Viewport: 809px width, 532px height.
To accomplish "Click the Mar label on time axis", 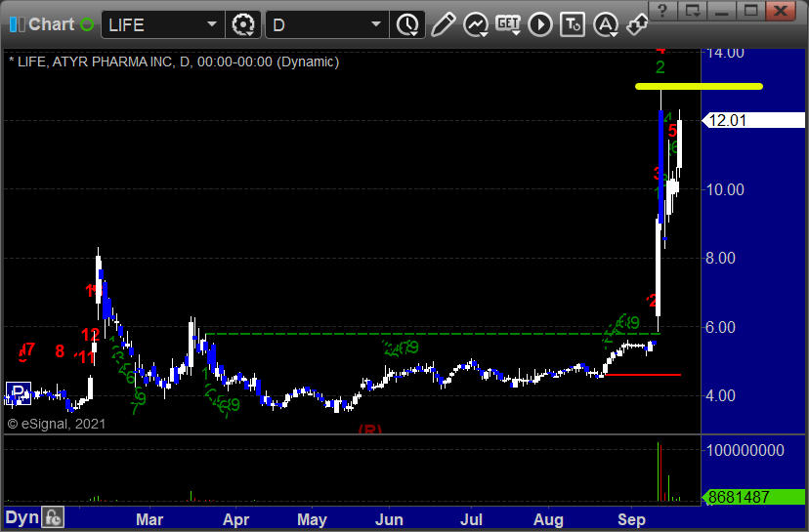I will click(x=149, y=519).
